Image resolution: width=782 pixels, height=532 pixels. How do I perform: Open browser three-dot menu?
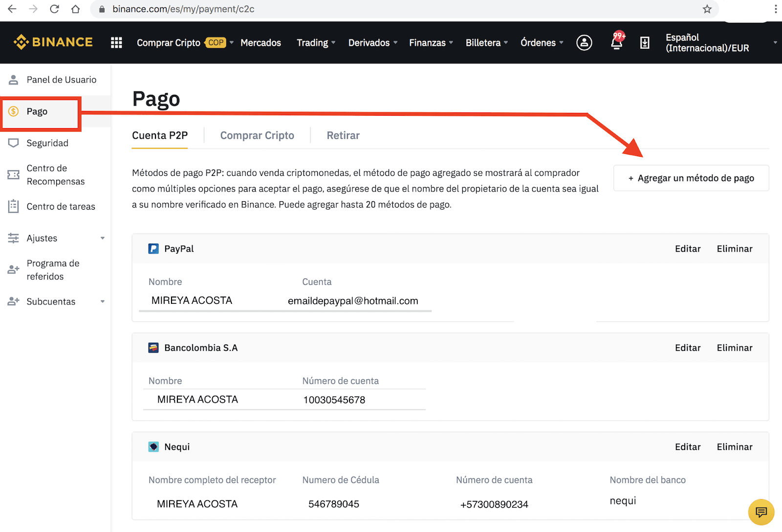point(775,9)
